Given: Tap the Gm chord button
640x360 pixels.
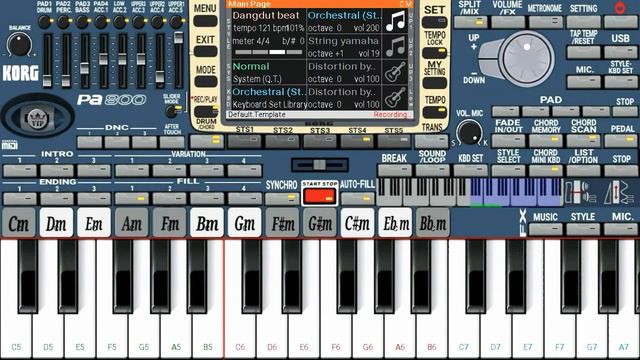Looking at the screenshot, I should tap(244, 223).
